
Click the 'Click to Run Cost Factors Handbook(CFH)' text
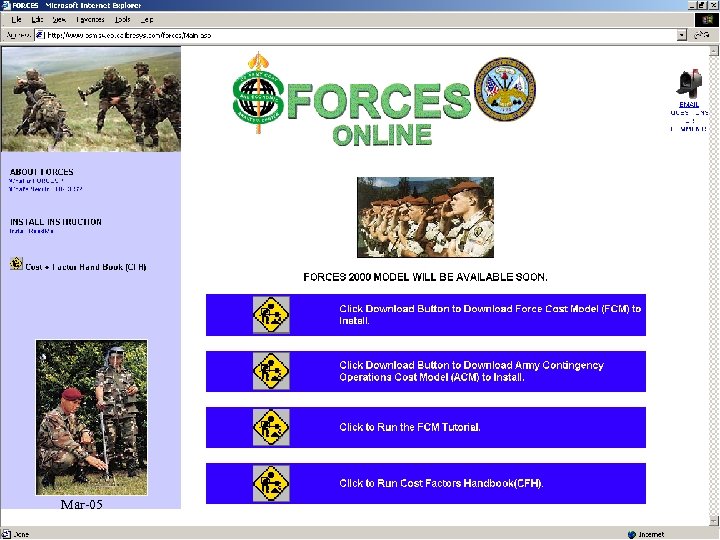[x=441, y=484]
